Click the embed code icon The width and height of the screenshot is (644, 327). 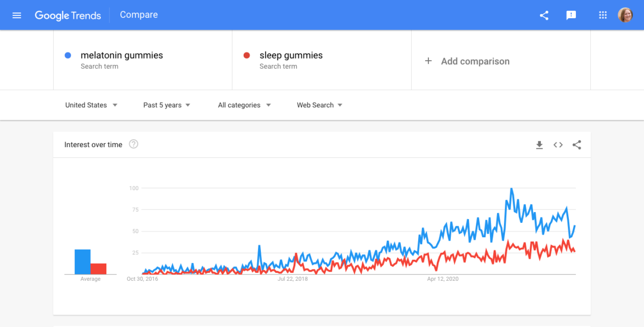[558, 144]
